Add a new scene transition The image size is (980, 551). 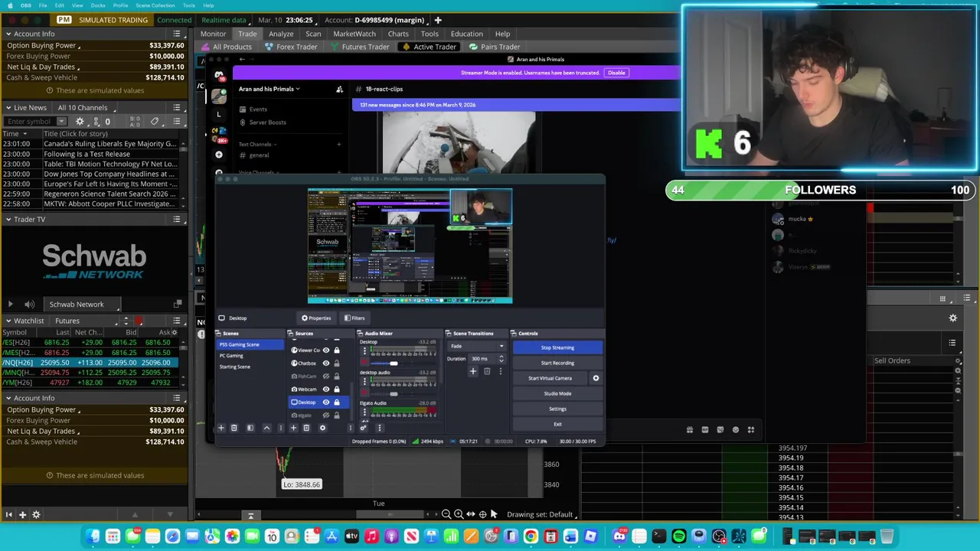coord(472,371)
